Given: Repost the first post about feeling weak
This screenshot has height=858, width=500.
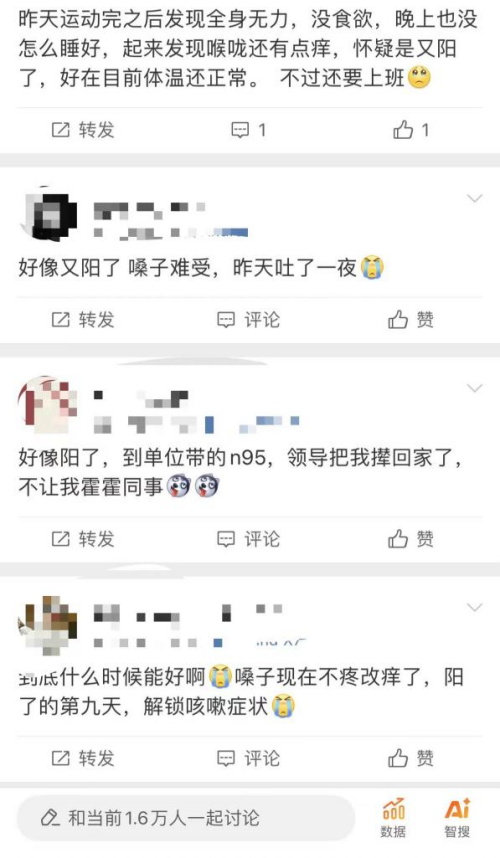Looking at the screenshot, I should (83, 130).
